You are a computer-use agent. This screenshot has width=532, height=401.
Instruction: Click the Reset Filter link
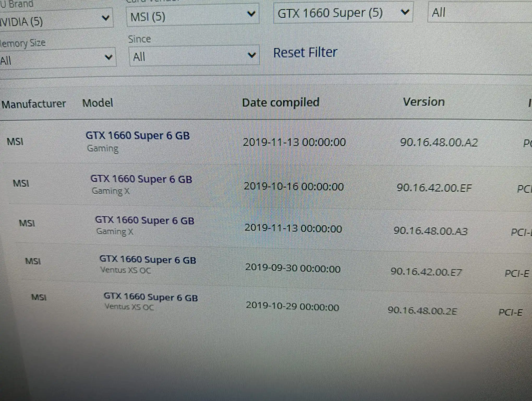coord(305,53)
